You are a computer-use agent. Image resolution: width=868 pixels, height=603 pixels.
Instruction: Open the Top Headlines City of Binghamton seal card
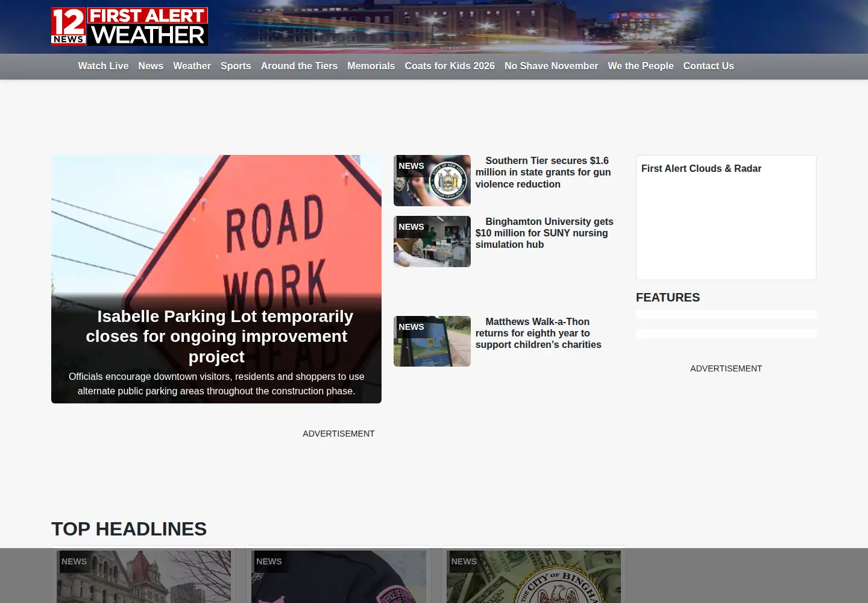click(533, 576)
